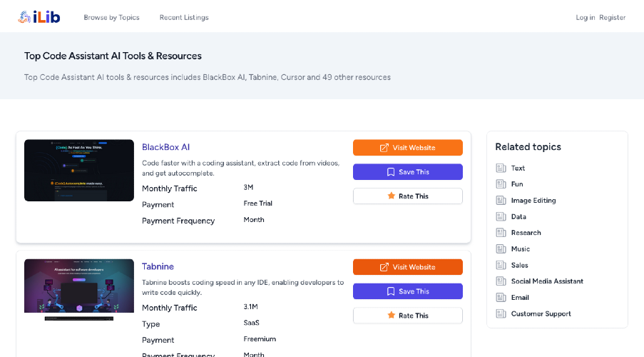Open the Tabnine title link
The image size is (644, 357).
(x=158, y=266)
